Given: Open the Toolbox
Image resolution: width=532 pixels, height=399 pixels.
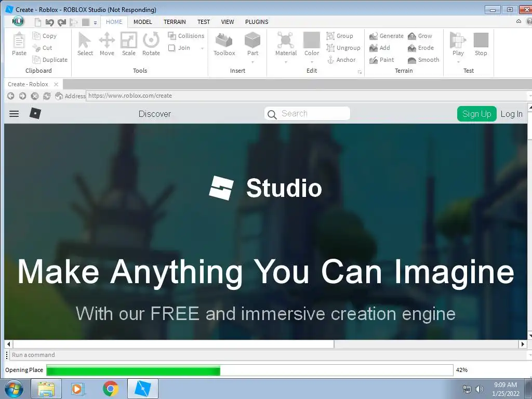Looking at the screenshot, I should (x=224, y=44).
